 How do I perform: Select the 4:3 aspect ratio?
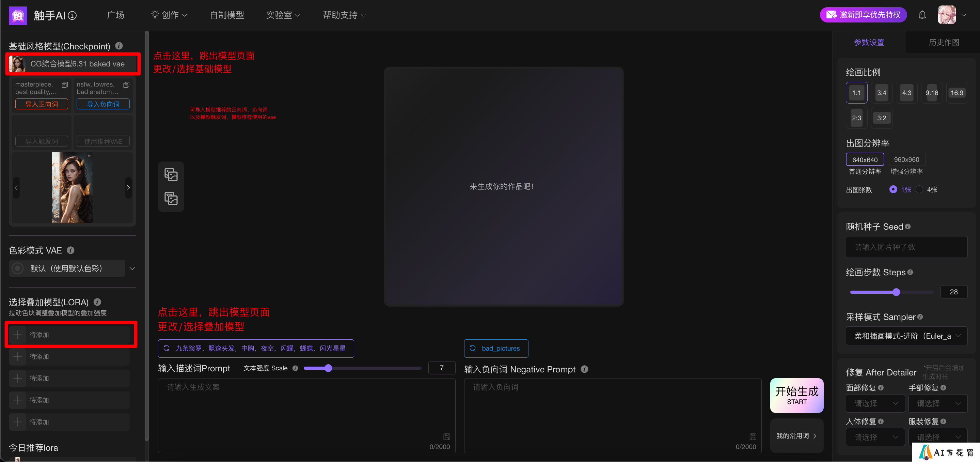tap(906, 92)
